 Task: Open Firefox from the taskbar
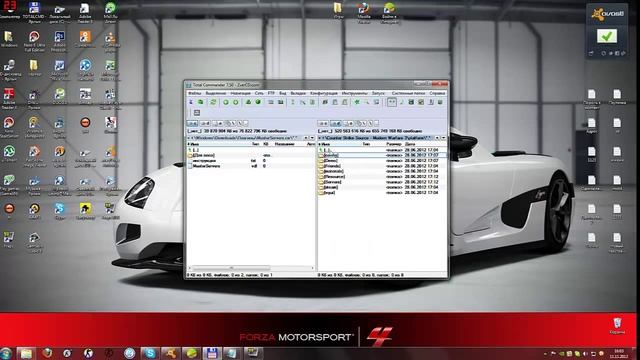47,353
